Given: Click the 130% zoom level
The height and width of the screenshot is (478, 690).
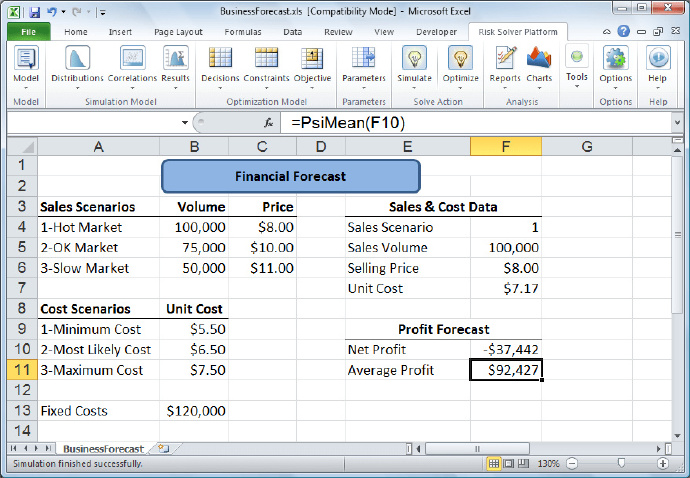Looking at the screenshot, I should tap(548, 463).
